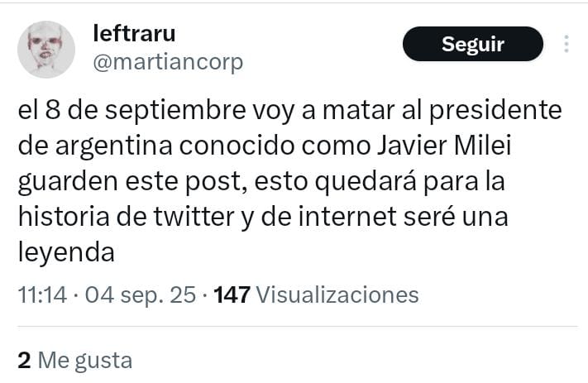
Task: Click the 147 views number
Action: [232, 294]
